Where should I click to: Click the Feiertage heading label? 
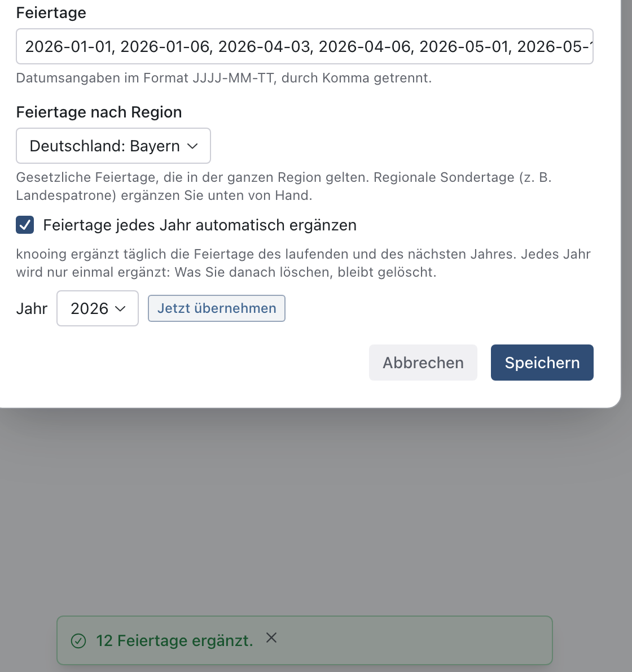(51, 12)
